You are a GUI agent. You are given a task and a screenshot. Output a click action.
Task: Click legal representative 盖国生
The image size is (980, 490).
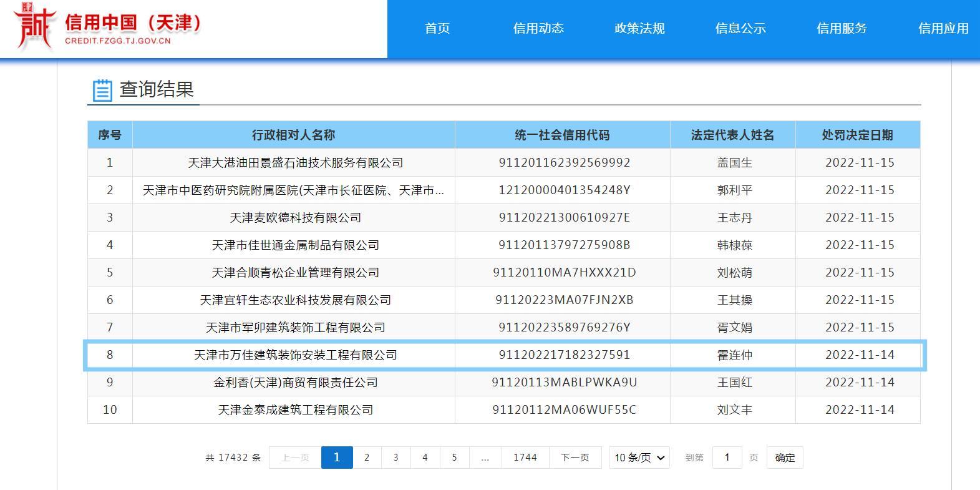coord(735,163)
